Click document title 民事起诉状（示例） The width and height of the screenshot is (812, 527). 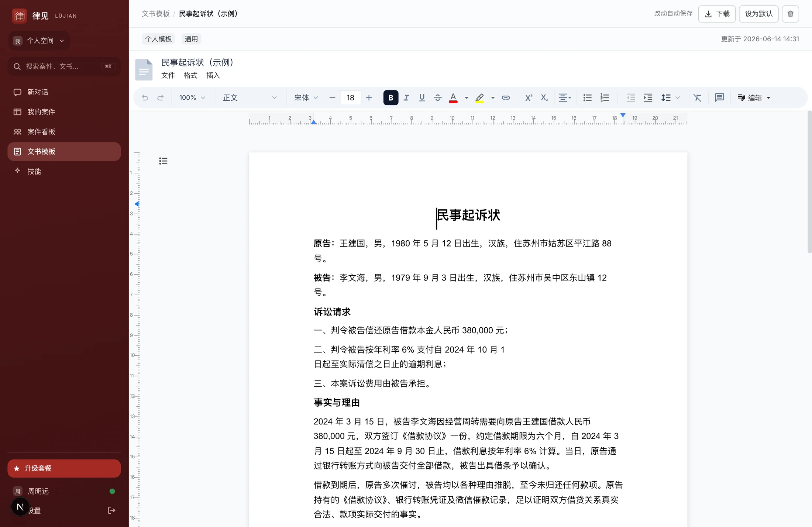pos(198,63)
